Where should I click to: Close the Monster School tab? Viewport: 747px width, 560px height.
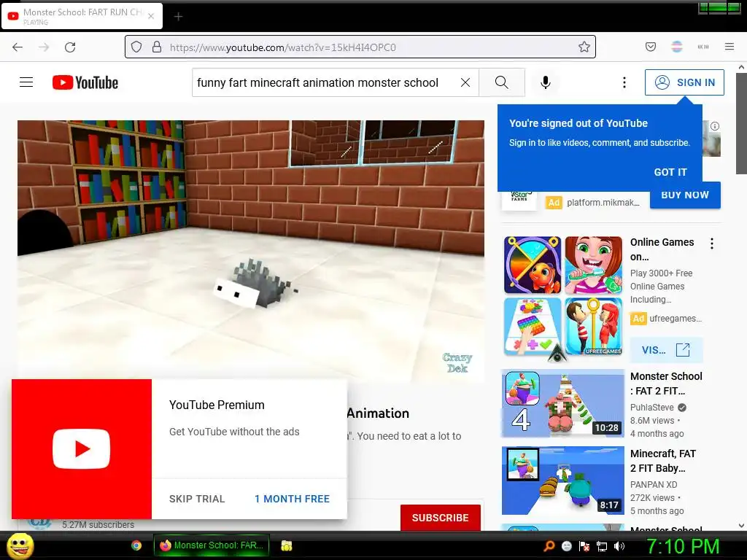click(151, 16)
